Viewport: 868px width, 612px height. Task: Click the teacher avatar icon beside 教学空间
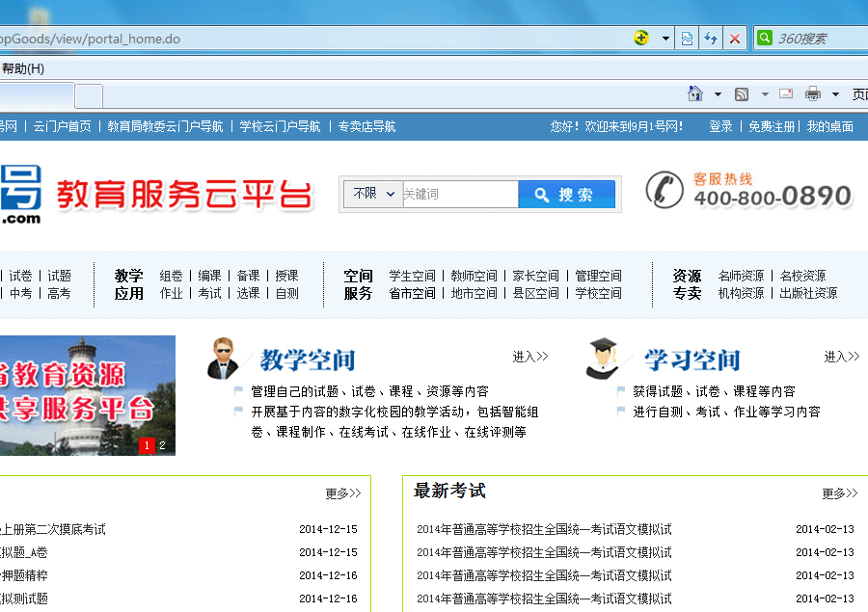[223, 359]
